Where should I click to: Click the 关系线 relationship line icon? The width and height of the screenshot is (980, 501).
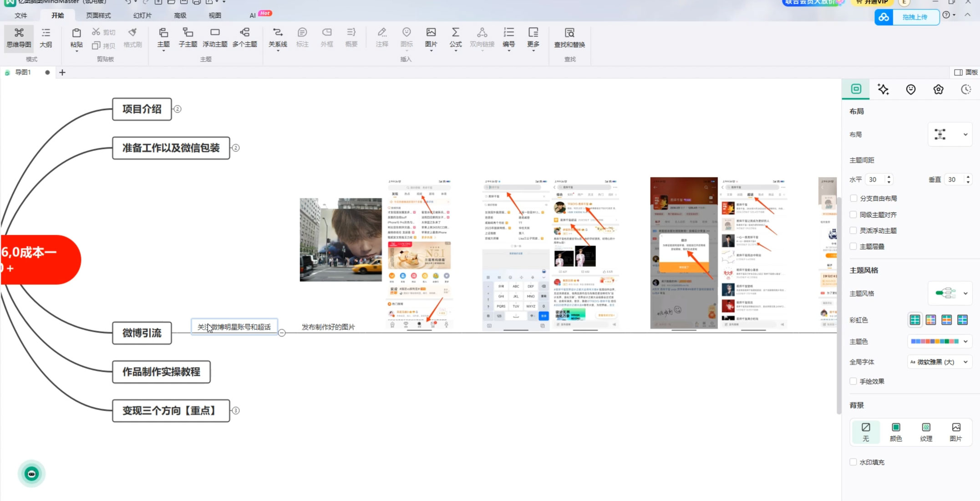point(277,33)
